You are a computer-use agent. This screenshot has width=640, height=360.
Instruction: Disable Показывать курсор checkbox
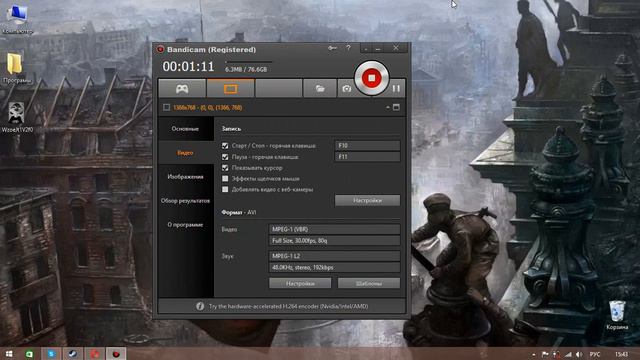pos(225,168)
